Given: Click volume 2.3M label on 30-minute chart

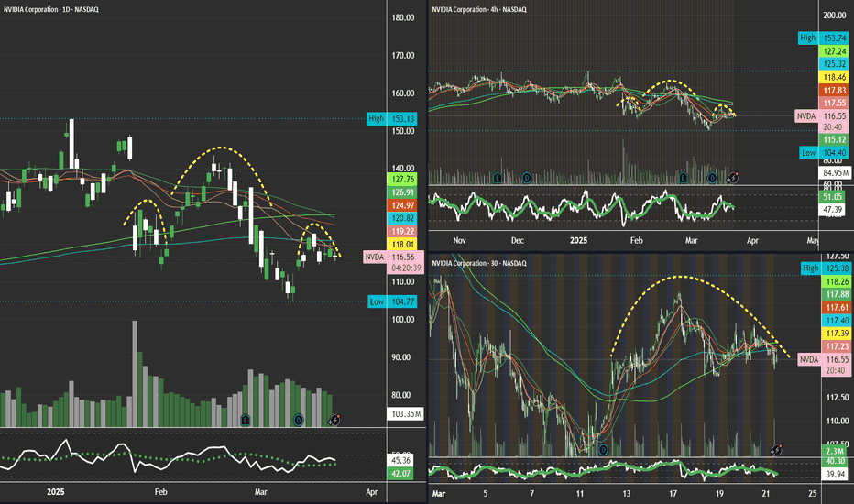Looking at the screenshot, I should [x=835, y=451].
